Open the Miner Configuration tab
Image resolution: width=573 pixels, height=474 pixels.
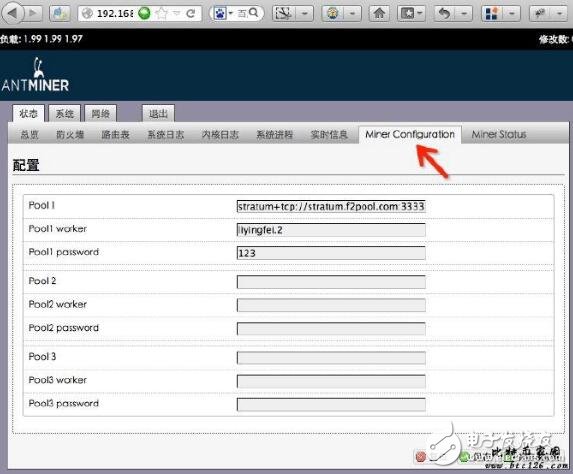pos(410,134)
